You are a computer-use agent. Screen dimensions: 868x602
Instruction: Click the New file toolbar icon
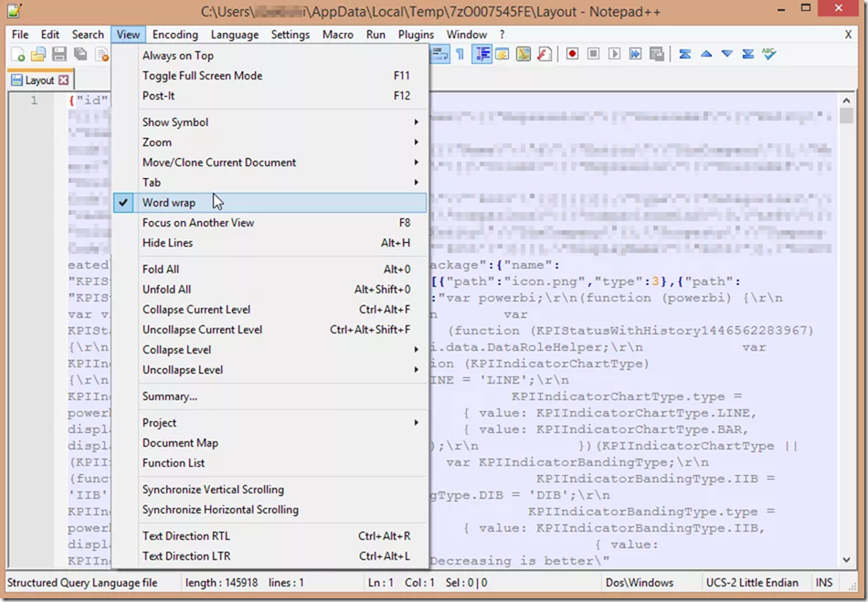pos(17,54)
